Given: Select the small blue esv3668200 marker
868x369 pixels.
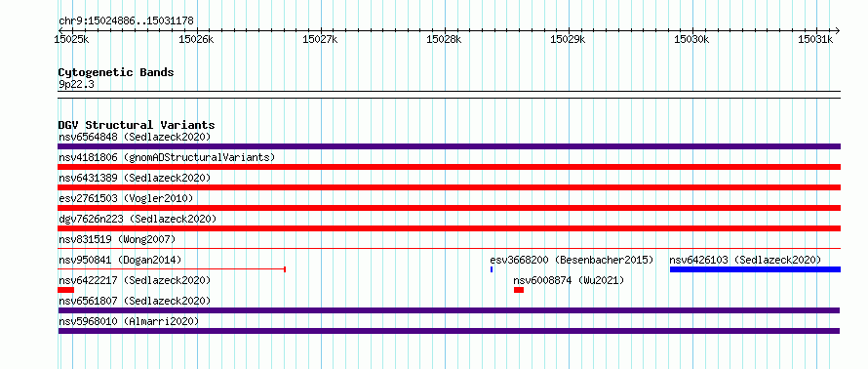Looking at the screenshot, I should (x=492, y=269).
